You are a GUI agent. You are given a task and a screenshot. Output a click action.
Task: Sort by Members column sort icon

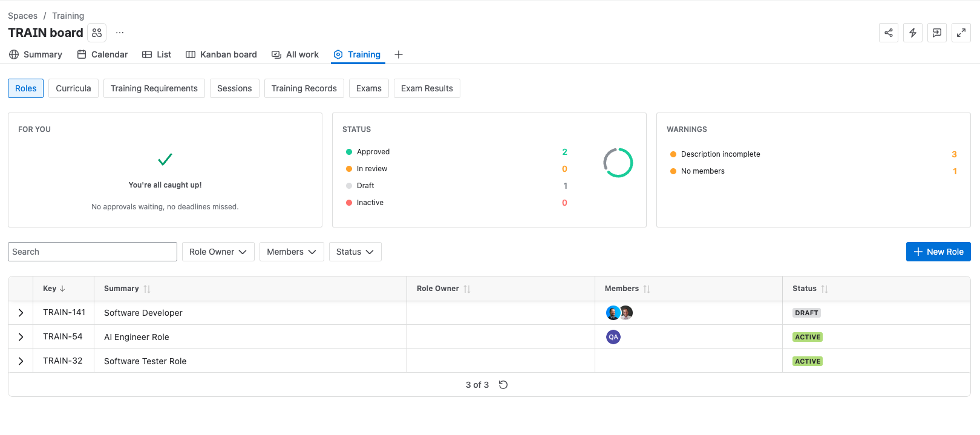(x=647, y=289)
